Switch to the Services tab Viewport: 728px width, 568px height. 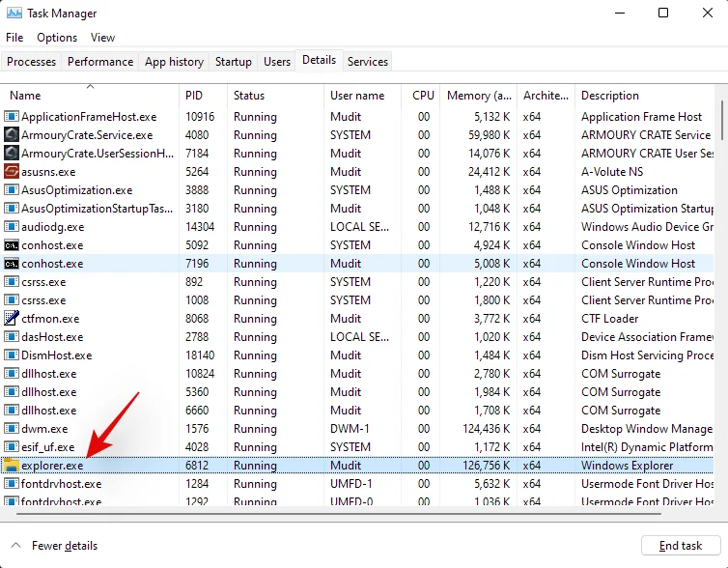368,62
